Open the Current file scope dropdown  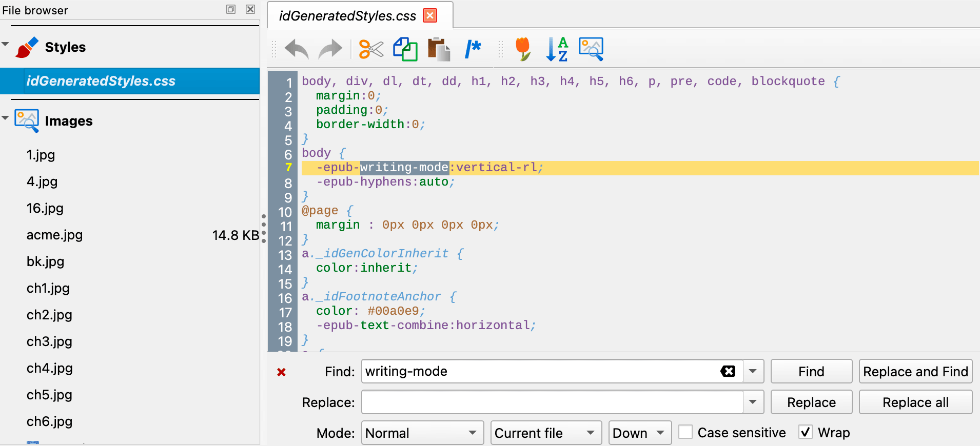tap(546, 433)
